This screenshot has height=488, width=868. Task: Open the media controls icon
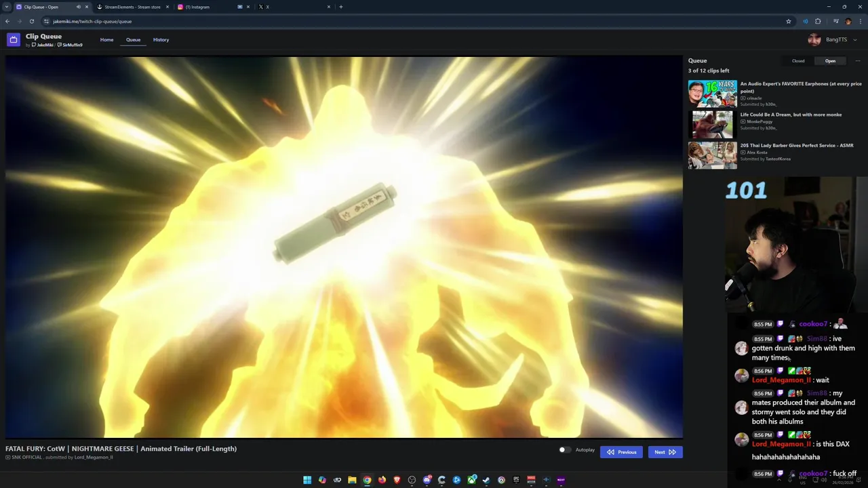836,21
